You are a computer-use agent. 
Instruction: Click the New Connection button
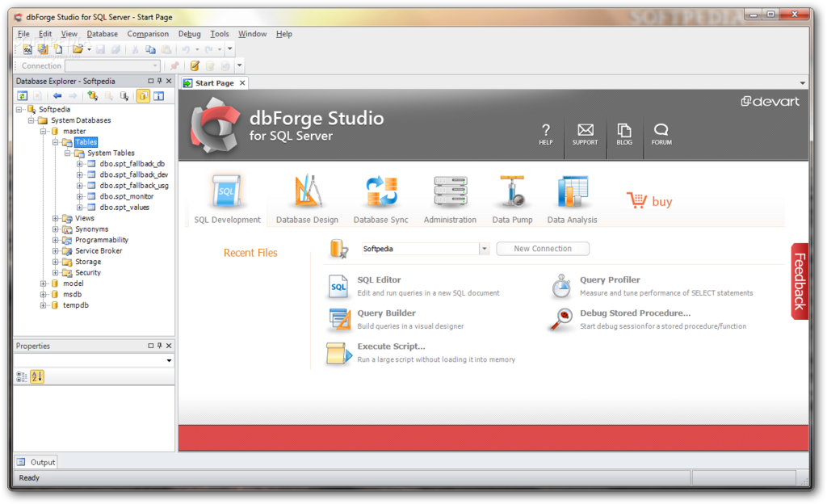[x=543, y=249]
